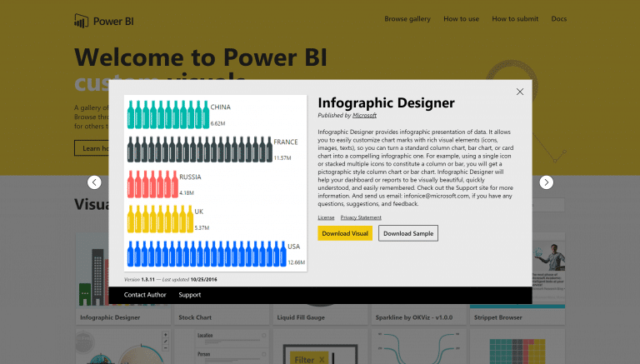640x364 pixels.
Task: Click the Welcome to Power BI heading
Action: coord(201,57)
